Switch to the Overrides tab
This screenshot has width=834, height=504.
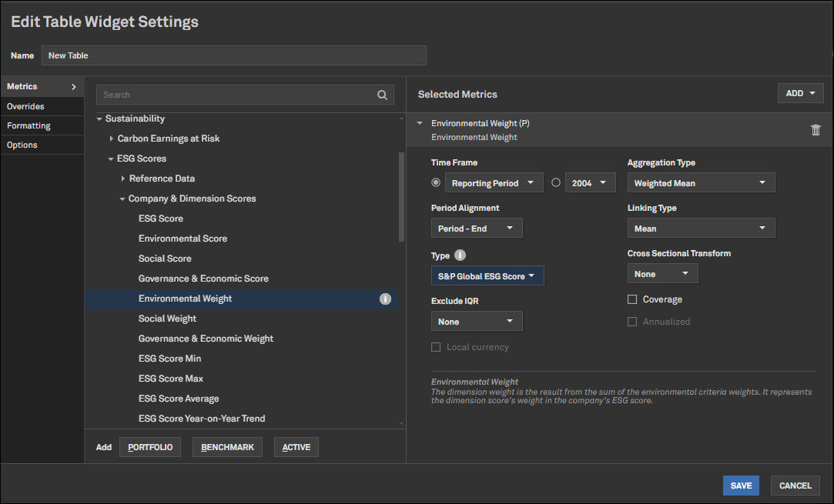click(x=26, y=106)
